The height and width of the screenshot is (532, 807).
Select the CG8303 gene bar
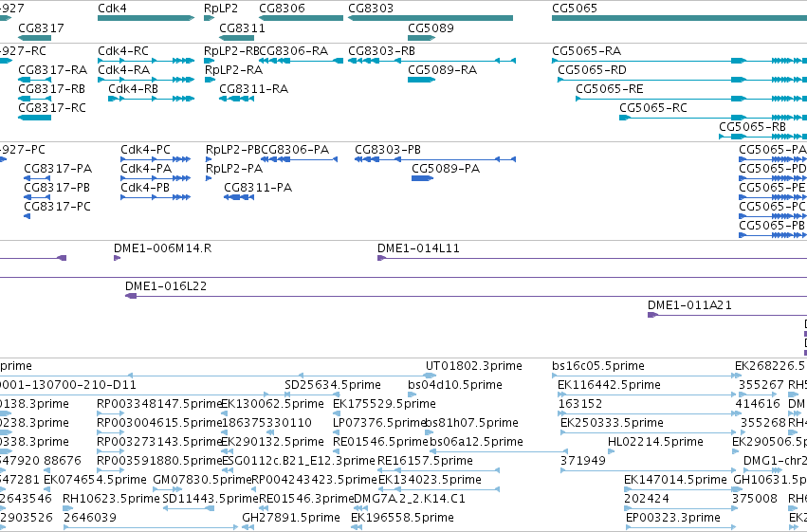(x=431, y=18)
